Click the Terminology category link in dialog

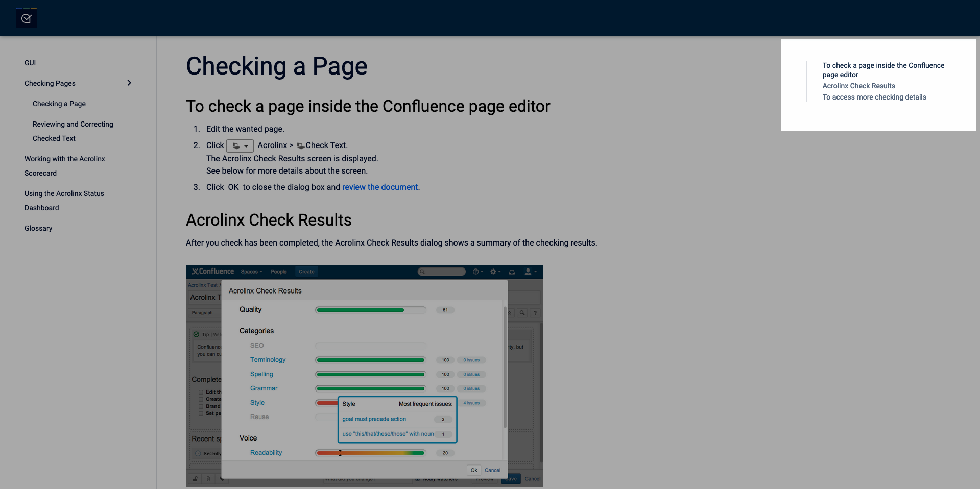[x=268, y=360]
